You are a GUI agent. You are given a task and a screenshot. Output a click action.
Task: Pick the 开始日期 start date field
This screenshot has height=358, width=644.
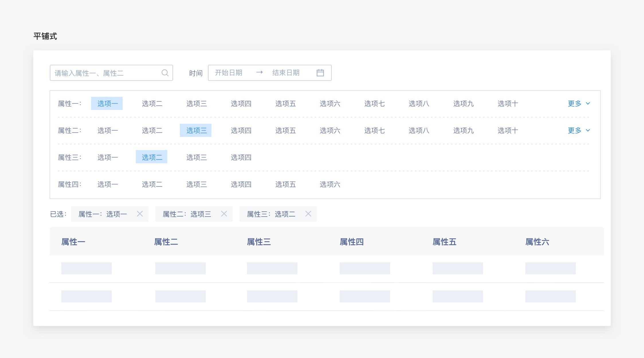point(229,73)
